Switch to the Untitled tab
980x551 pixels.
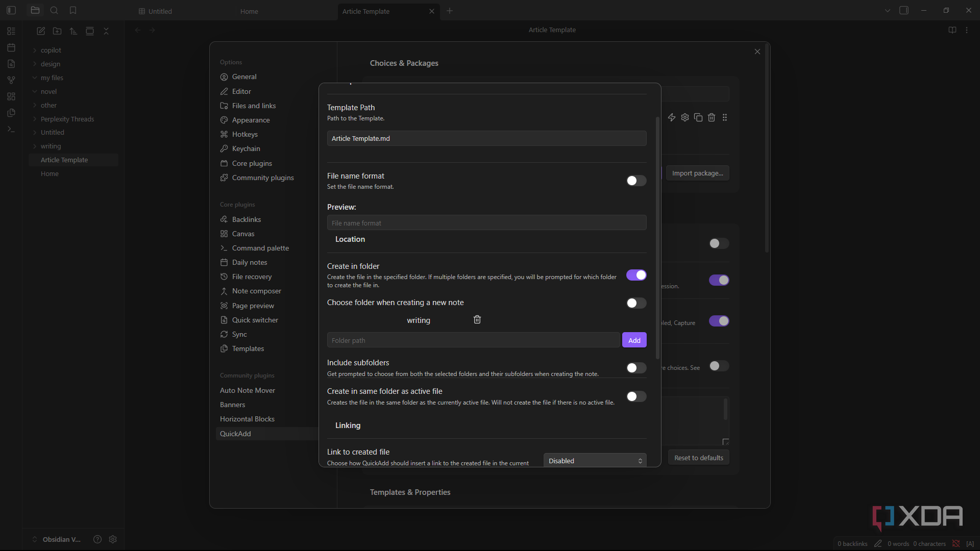tap(160, 11)
